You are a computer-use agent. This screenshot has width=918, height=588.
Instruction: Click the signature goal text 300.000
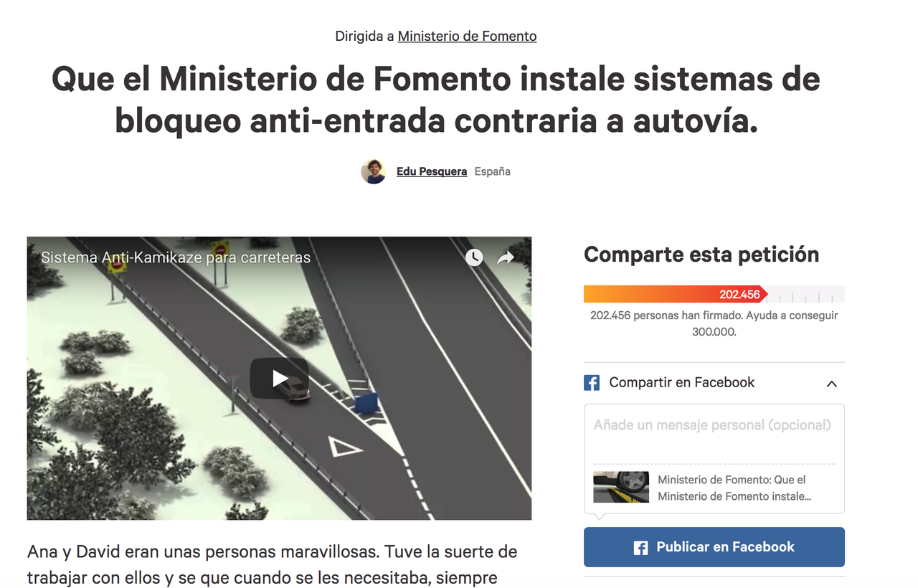(714, 332)
